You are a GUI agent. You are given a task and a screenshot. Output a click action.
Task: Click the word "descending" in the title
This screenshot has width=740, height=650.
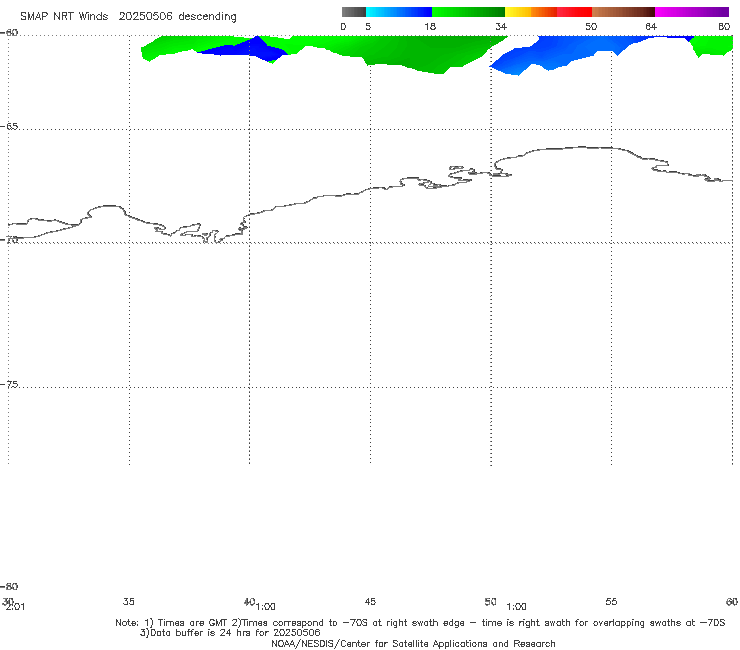click(x=208, y=17)
